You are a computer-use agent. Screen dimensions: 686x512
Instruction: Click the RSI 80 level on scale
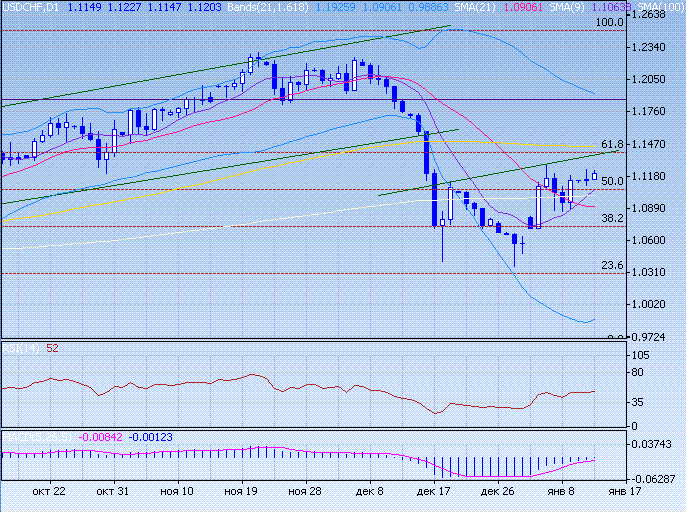636,374
